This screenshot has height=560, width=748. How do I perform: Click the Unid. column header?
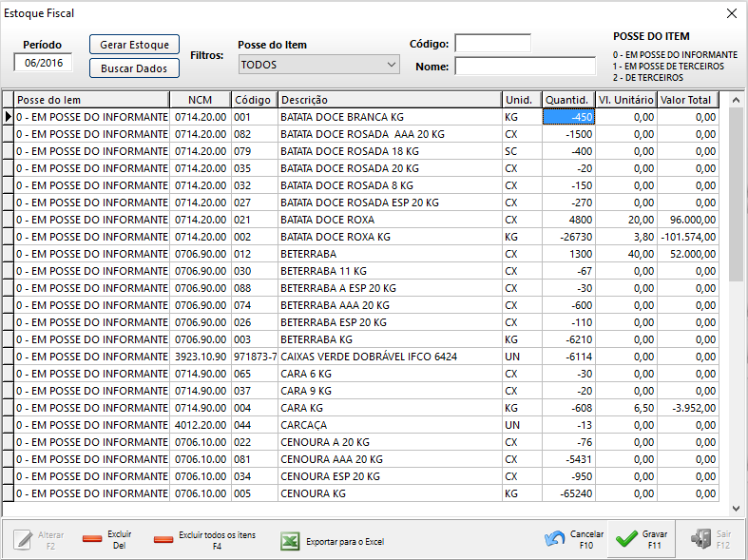pos(522,100)
